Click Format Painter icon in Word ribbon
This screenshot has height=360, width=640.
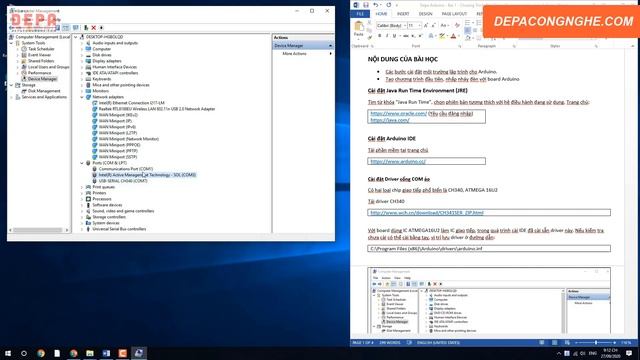(370, 37)
